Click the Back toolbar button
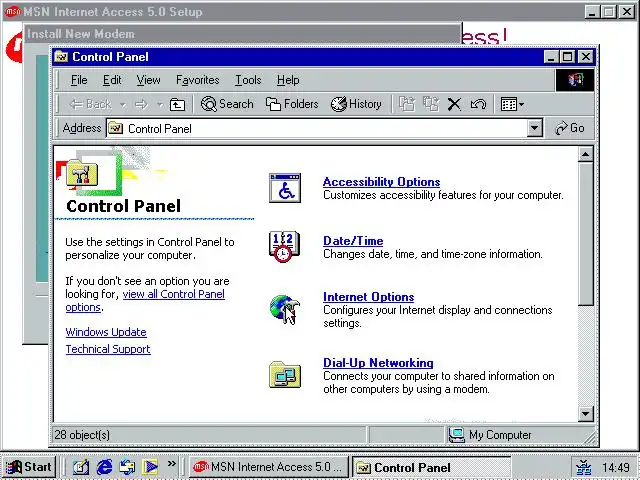640x480 pixels. (90, 104)
